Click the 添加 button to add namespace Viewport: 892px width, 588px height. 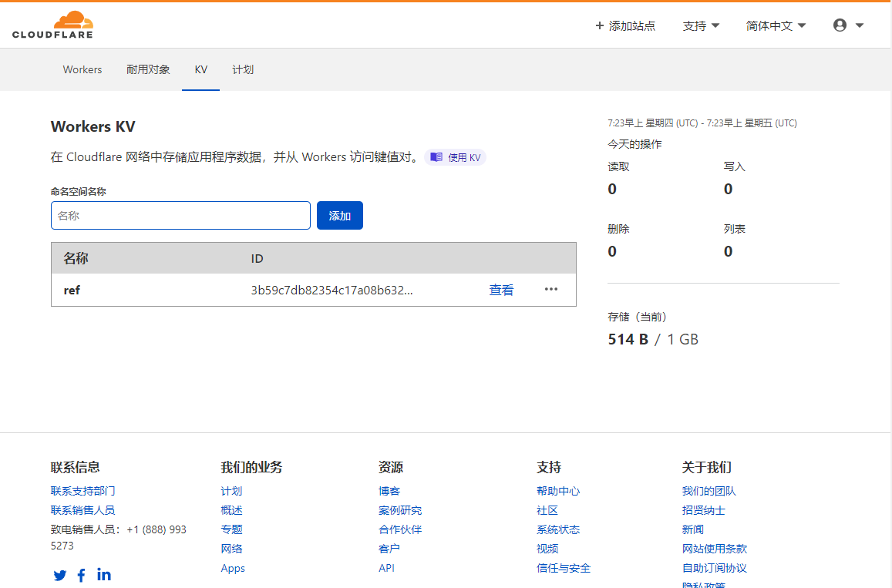point(340,216)
